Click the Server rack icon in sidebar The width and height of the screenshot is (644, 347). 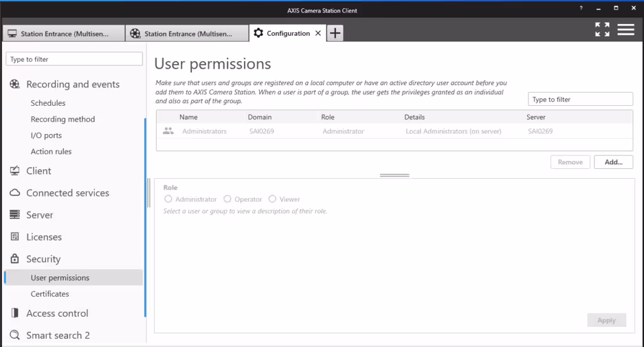(15, 214)
